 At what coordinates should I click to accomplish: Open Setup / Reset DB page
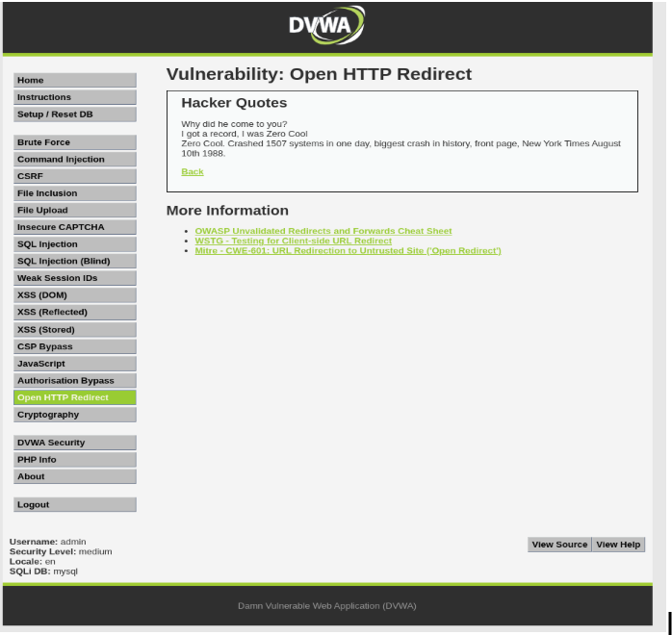[74, 114]
